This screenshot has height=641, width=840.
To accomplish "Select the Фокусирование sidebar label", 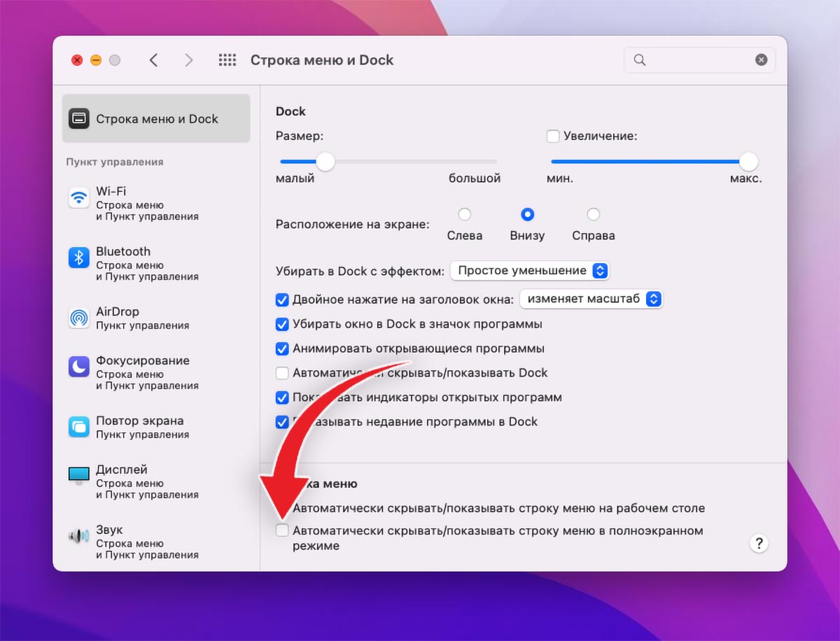I will click(x=143, y=360).
